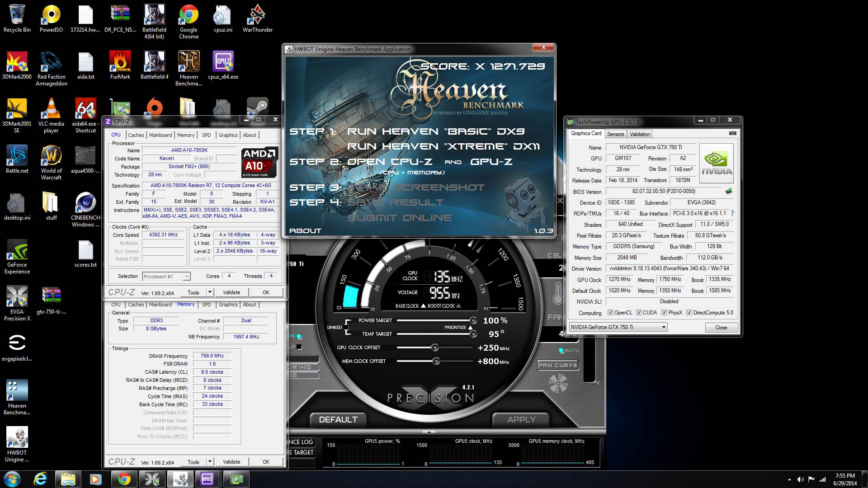Toggle the OpenCL checkbox in GPU-Z
Screen dimensions: 868x488
point(610,313)
